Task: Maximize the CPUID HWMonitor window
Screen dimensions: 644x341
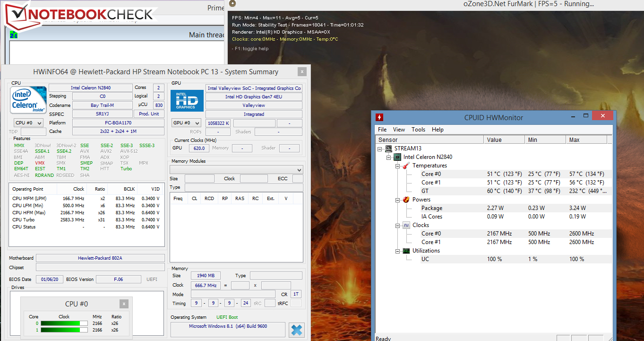Action: 585,116
